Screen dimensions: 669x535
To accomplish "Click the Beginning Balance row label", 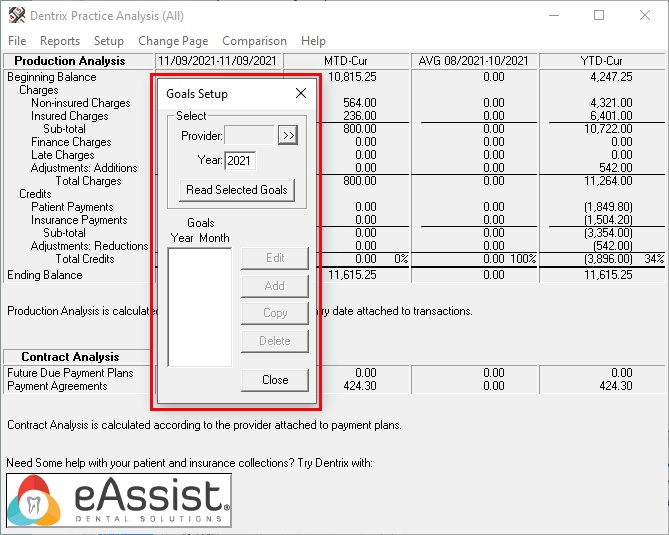I will pos(52,77).
